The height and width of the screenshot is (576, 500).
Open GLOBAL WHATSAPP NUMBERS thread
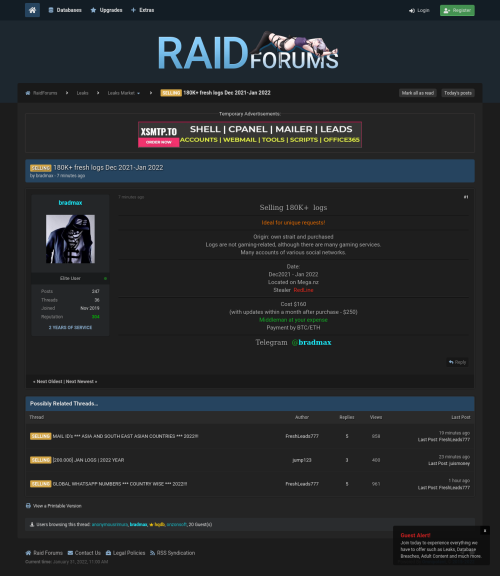(x=120, y=484)
